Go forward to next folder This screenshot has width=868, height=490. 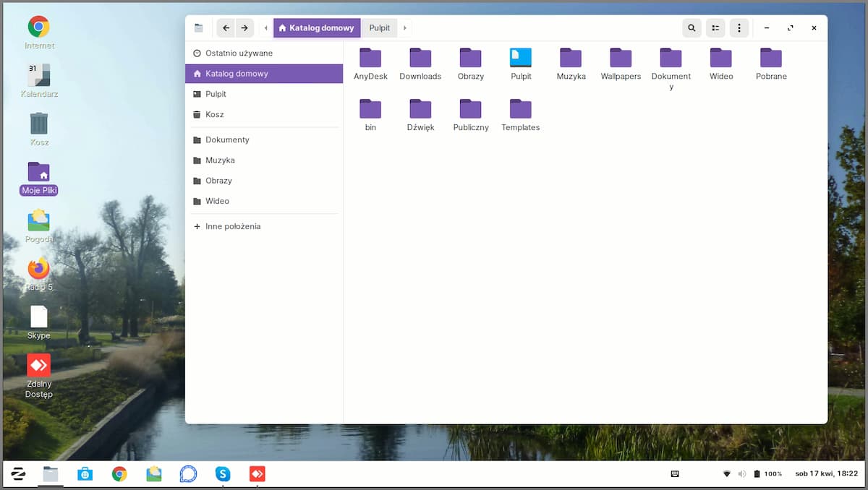click(x=244, y=28)
